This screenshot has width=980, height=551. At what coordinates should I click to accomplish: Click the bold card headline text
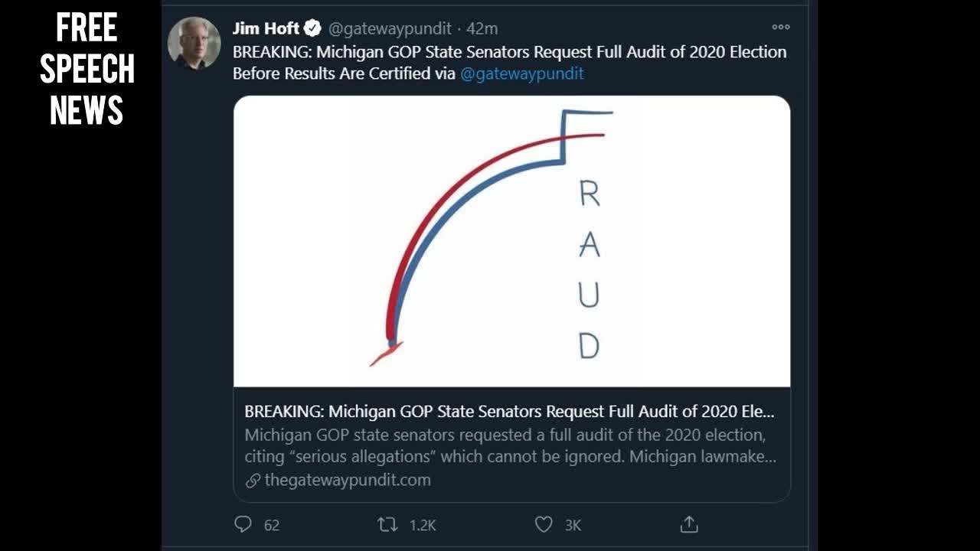tap(509, 412)
